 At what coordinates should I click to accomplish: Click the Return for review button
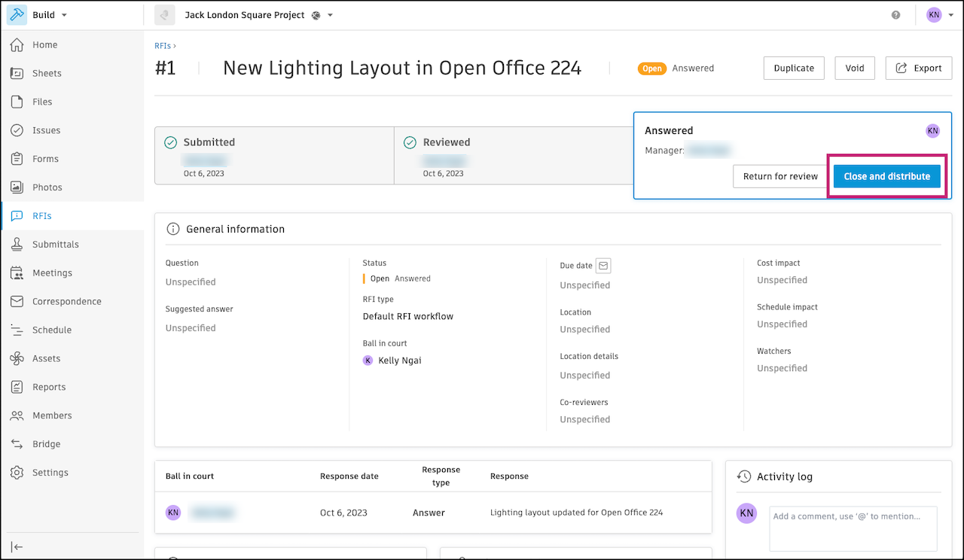[780, 176]
